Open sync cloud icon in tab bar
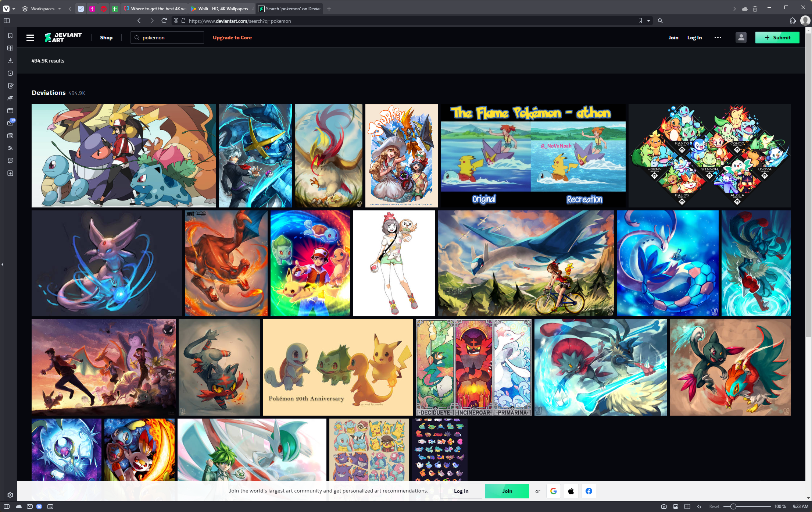Screen dimensions: 812x512 coord(745,8)
